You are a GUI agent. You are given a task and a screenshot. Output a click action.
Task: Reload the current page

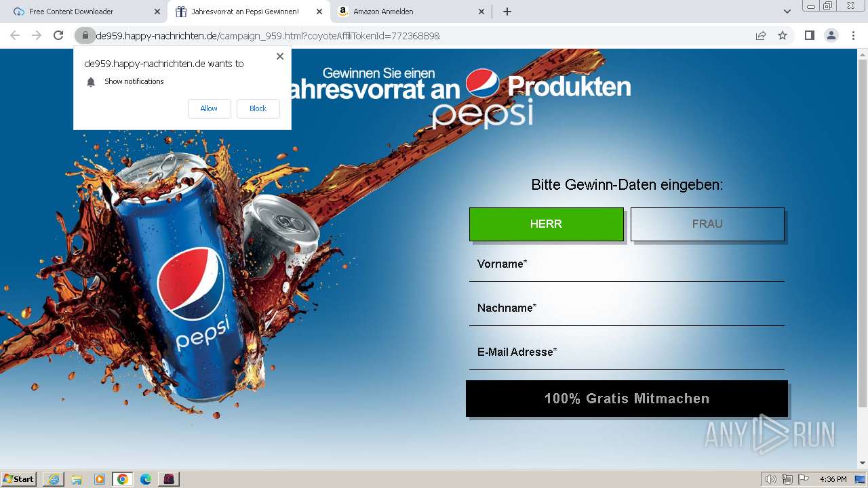click(x=58, y=35)
